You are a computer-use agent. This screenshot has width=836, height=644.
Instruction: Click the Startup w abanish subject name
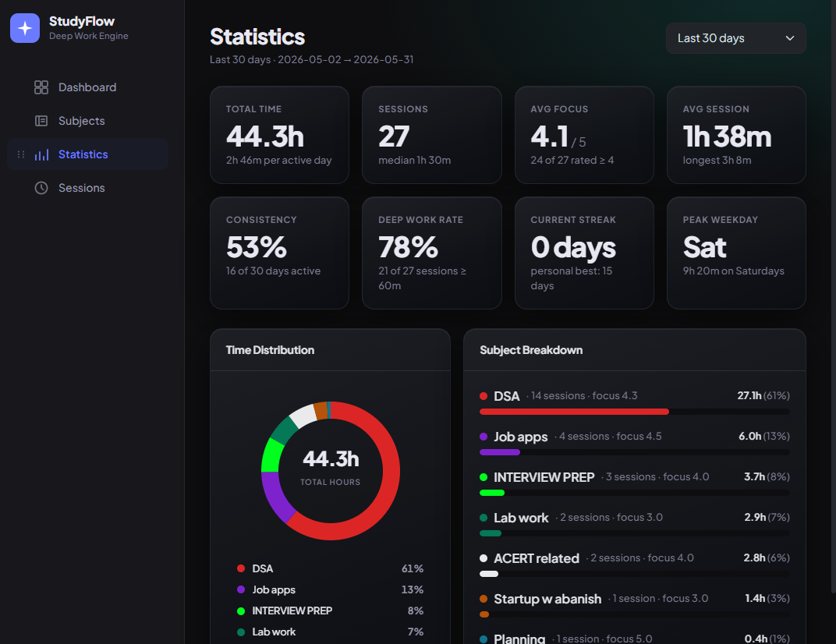click(x=547, y=600)
